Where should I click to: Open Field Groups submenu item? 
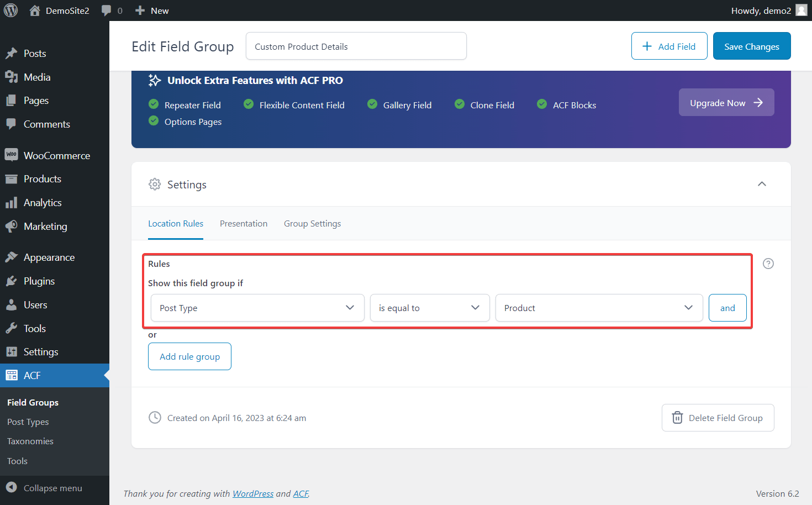[x=33, y=403]
